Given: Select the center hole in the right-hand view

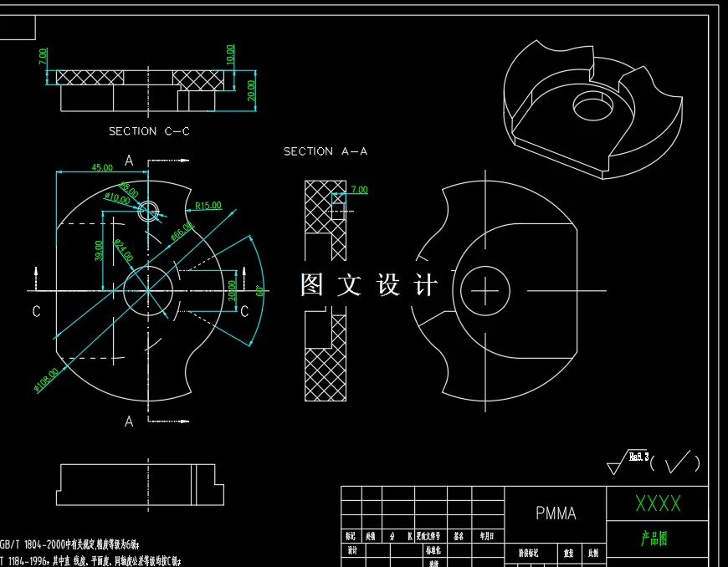Looking at the screenshot, I should click(485, 291).
